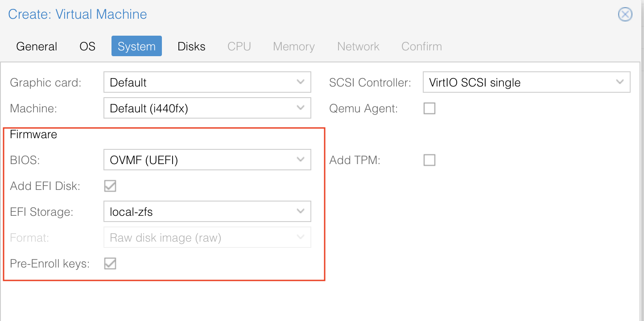The width and height of the screenshot is (644, 321).
Task: Tick the Add TPM checkbox
Action: [429, 160]
